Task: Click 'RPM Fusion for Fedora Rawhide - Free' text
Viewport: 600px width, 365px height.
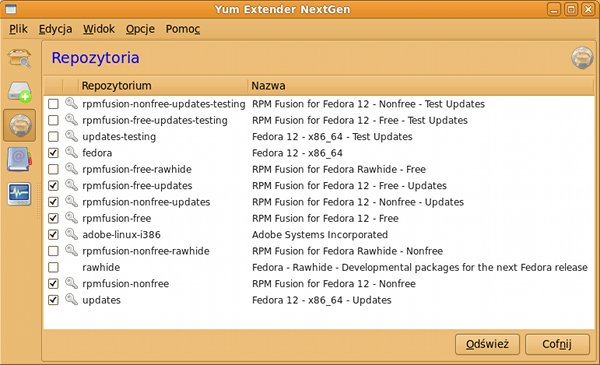Action: click(x=339, y=169)
